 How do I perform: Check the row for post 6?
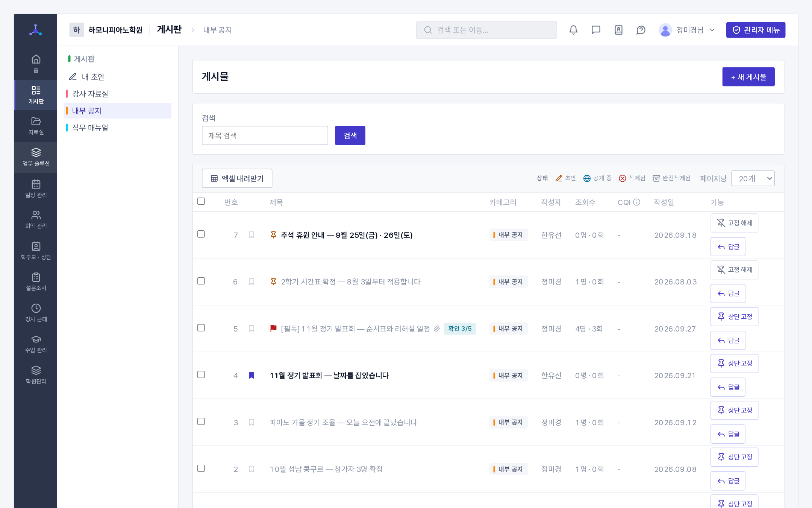201,281
